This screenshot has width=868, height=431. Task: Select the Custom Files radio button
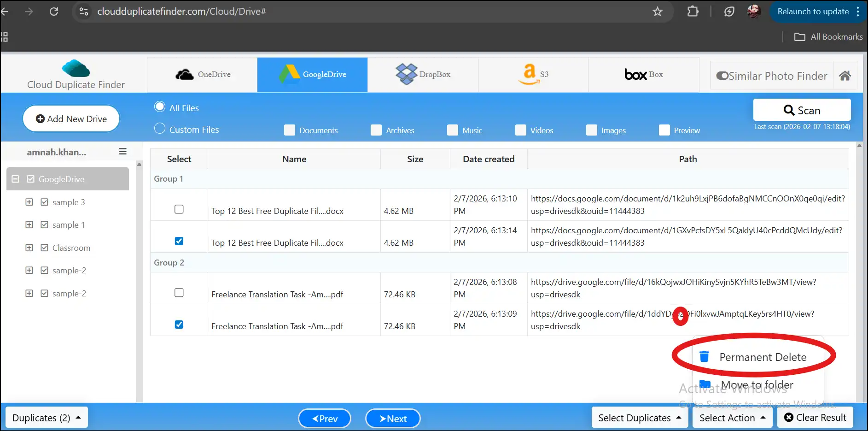tap(159, 128)
